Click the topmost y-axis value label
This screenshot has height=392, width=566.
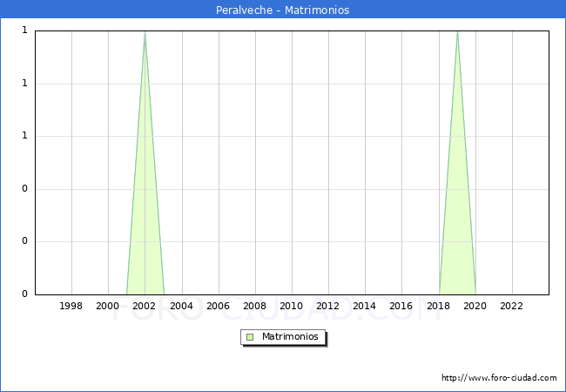click(24, 30)
